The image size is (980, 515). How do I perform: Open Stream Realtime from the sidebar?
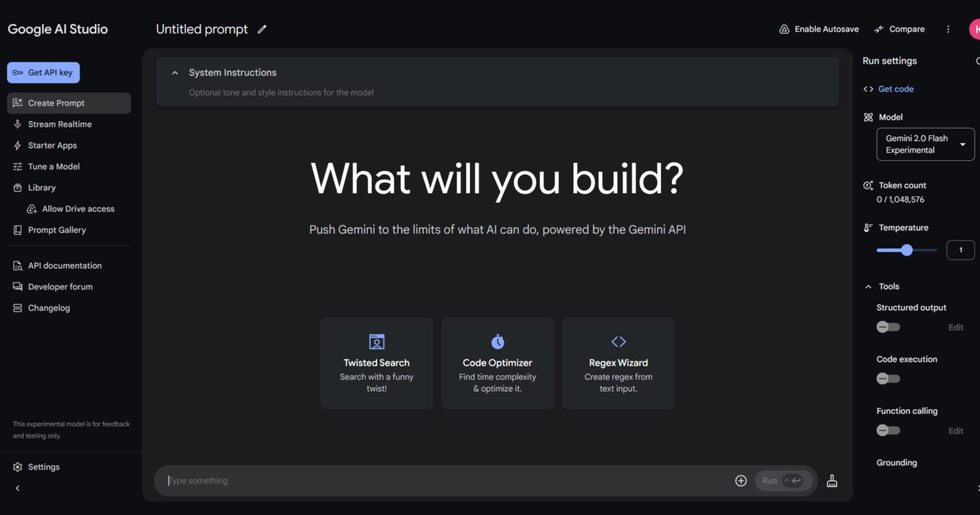tap(59, 124)
